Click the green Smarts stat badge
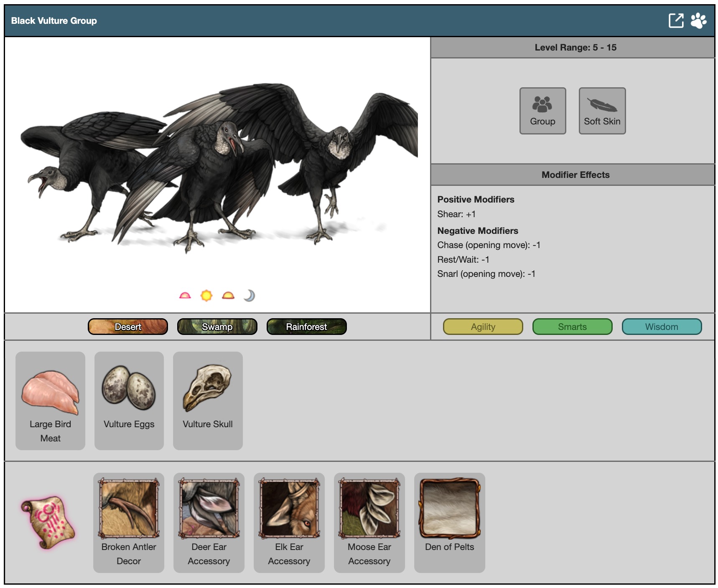Image resolution: width=718 pixels, height=588 pixels. pos(572,327)
